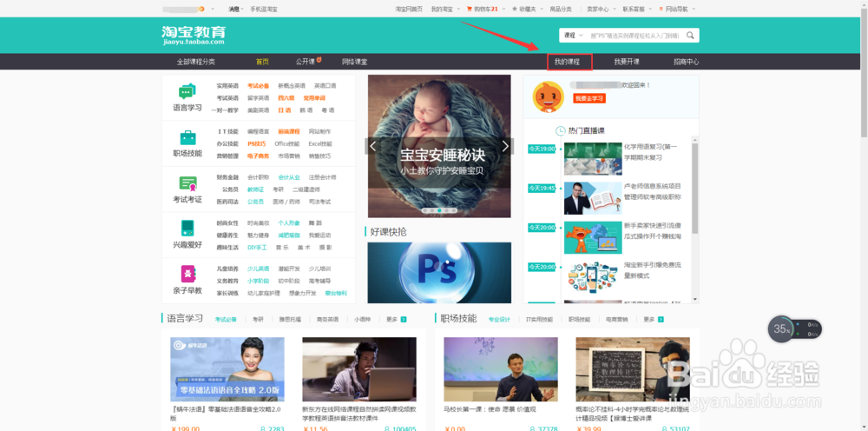This screenshot has height=431, width=868.
Task: Select 雅思托福 tab in 语言学习 section
Action: 290,320
